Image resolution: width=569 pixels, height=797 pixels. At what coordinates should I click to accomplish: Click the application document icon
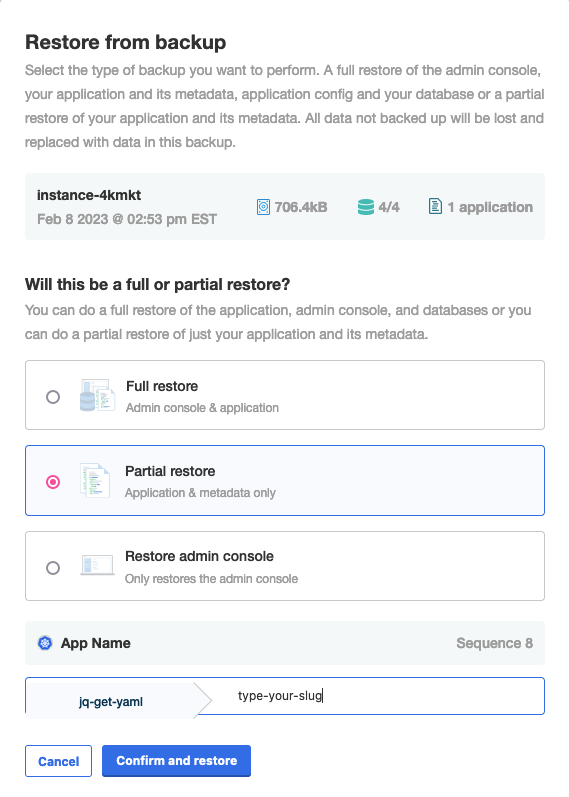point(435,206)
